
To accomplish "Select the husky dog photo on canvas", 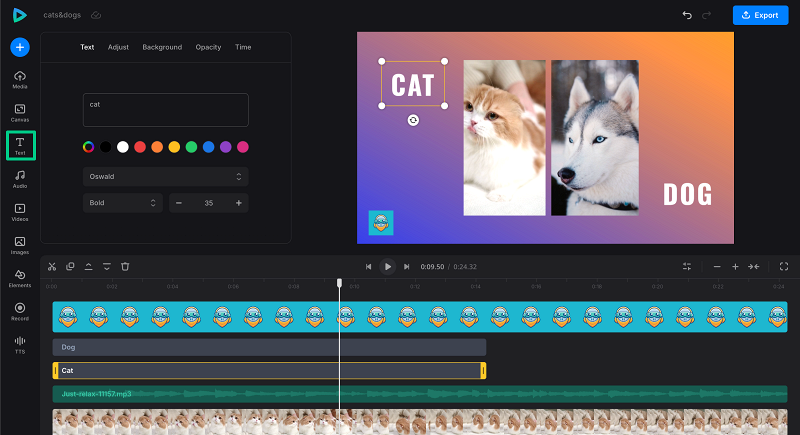I will click(x=595, y=138).
